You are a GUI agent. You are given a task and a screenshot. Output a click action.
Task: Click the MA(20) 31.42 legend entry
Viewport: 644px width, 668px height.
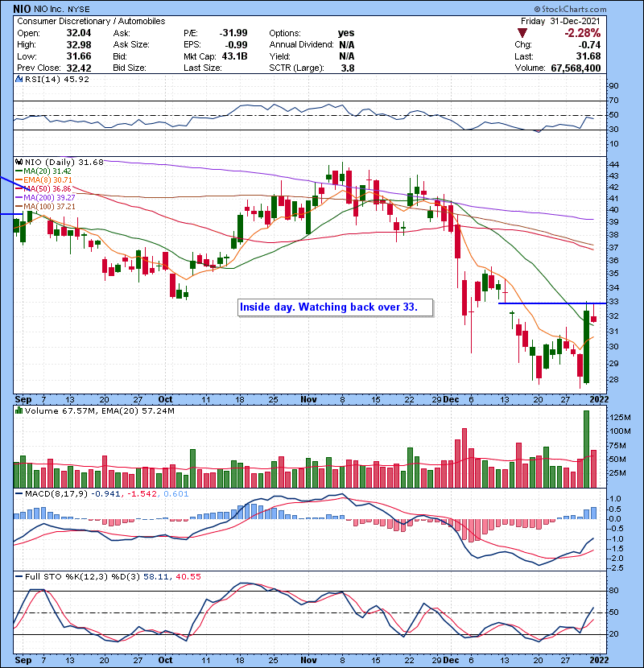click(43, 171)
